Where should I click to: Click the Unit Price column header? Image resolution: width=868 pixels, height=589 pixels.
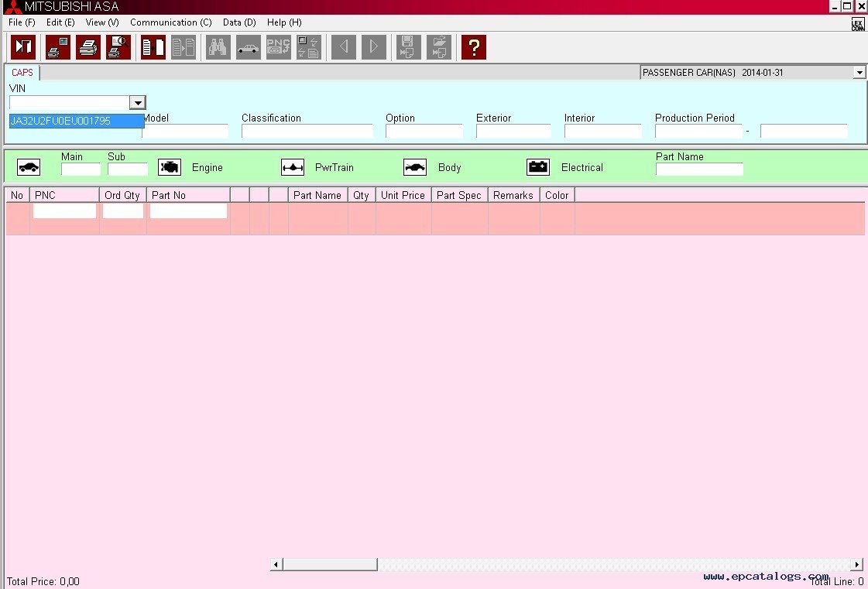(x=403, y=195)
